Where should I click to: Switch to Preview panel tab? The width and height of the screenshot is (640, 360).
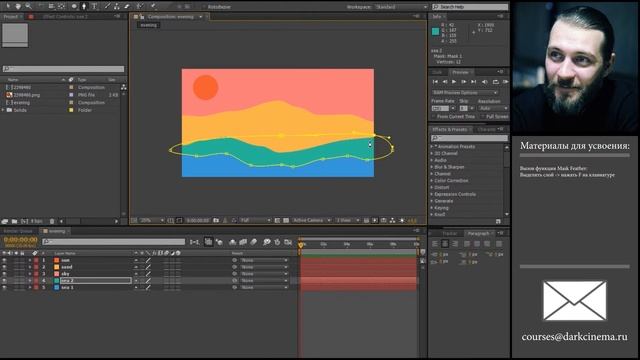point(460,72)
